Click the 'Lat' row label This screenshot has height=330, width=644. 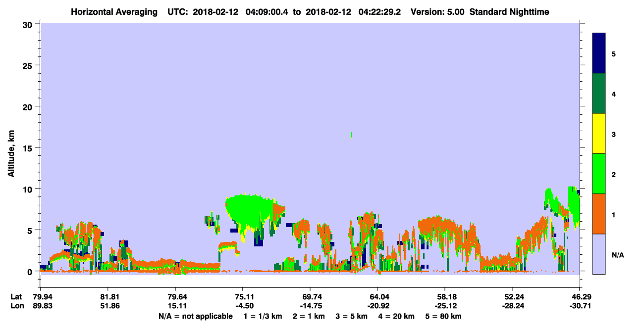click(x=16, y=297)
